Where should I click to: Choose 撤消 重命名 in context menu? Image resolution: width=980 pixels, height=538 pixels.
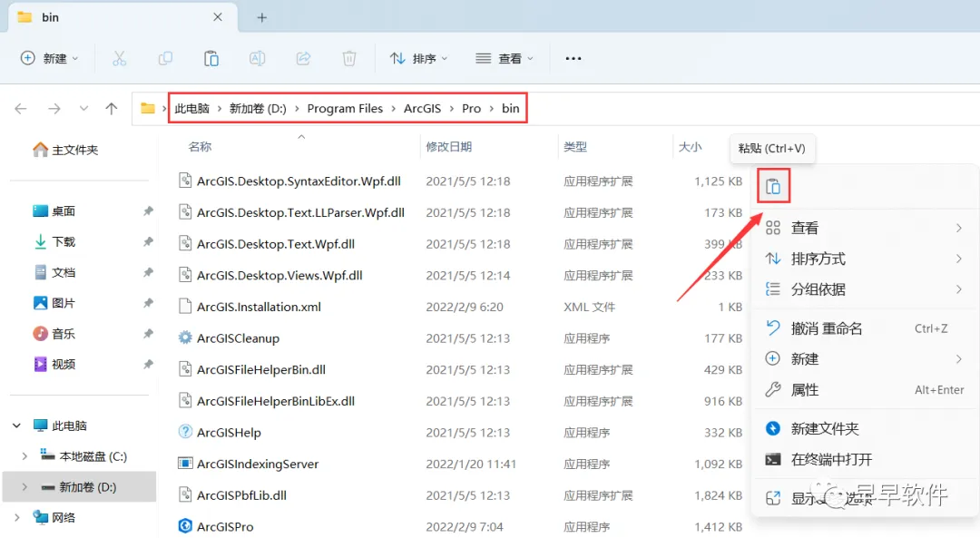tap(865, 328)
